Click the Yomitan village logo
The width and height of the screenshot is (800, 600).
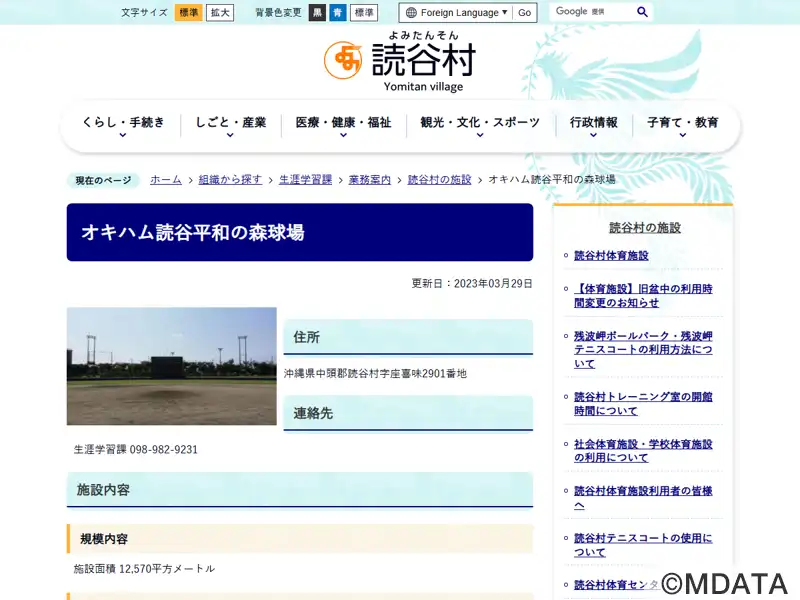coord(399,61)
